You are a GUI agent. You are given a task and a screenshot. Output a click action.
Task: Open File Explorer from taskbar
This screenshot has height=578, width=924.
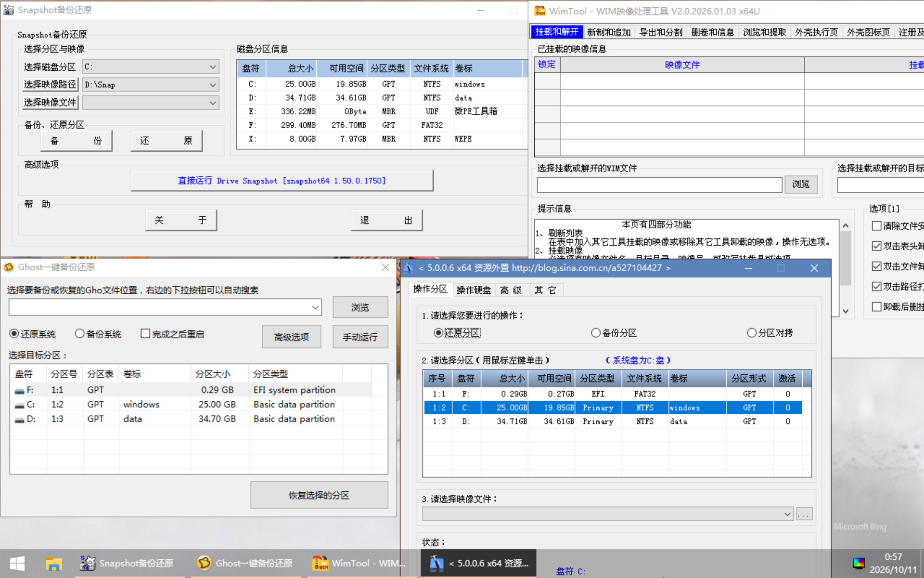pos(54,563)
